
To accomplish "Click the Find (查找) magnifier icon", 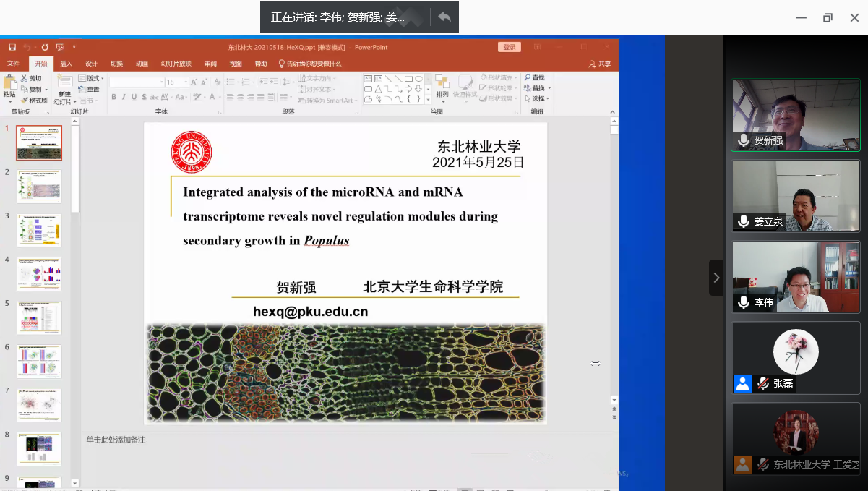I will [x=528, y=78].
